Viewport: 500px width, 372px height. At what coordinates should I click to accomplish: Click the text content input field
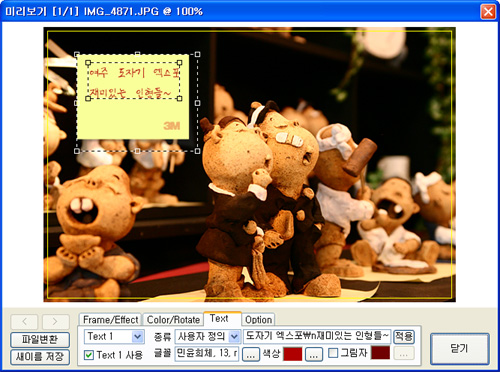click(x=317, y=336)
